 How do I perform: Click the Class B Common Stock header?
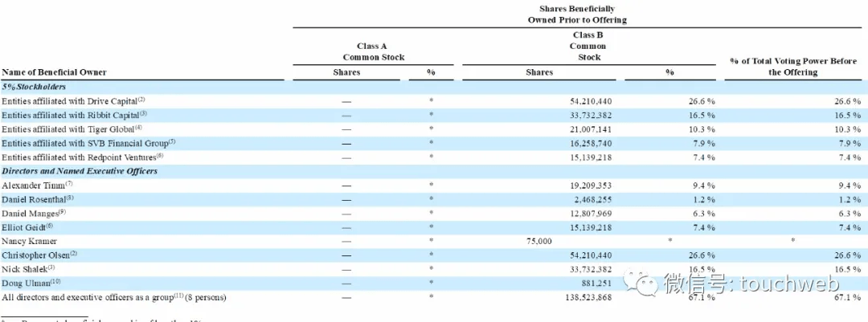coord(588,46)
